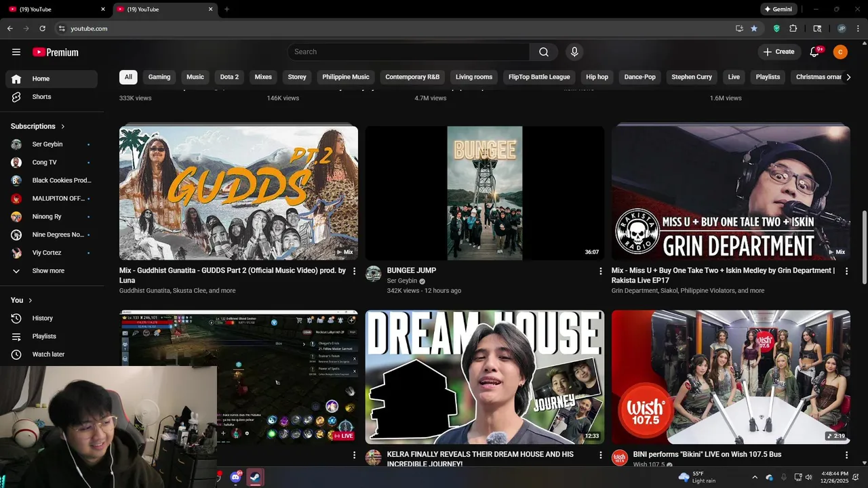Select the Living rooms chip
The image size is (868, 488).
(x=474, y=77)
